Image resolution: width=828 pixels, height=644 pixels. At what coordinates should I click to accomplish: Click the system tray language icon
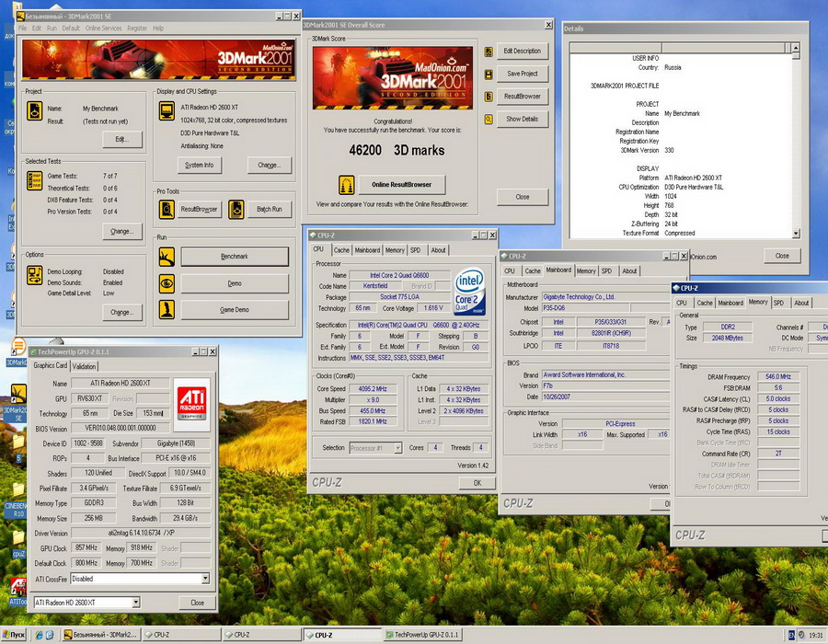(791, 635)
